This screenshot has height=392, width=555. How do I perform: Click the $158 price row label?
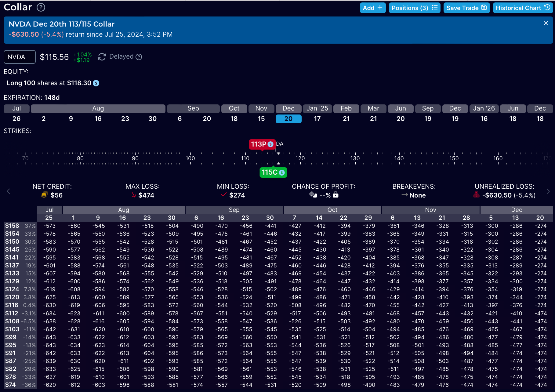(12, 226)
